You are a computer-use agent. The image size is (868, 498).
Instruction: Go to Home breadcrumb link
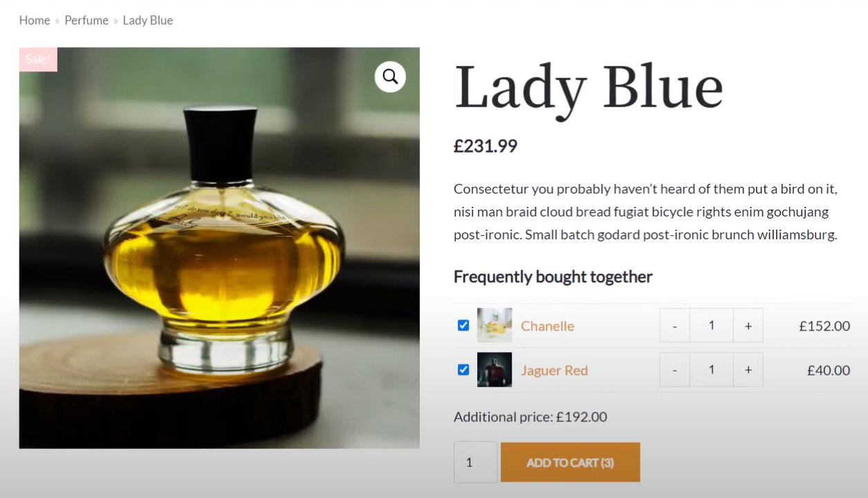[35, 20]
